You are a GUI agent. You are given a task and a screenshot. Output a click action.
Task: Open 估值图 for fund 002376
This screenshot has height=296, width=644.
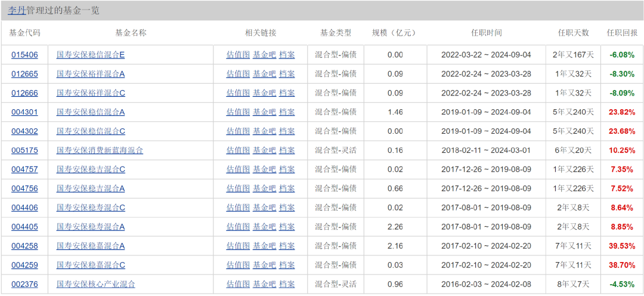(x=238, y=284)
